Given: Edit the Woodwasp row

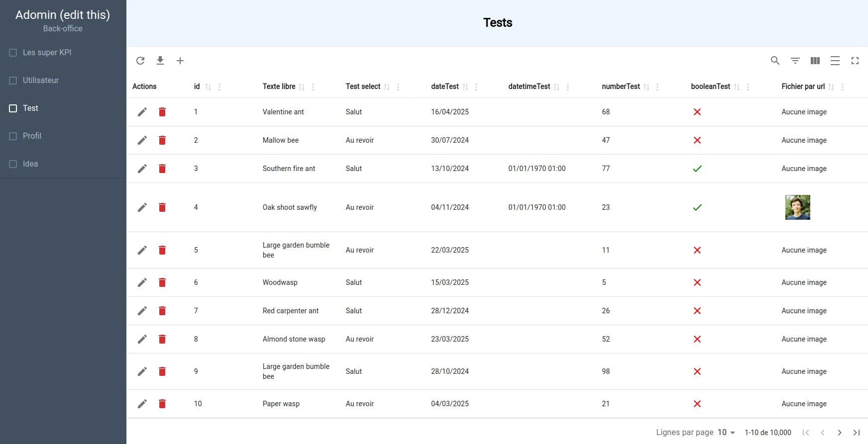Looking at the screenshot, I should pos(142,282).
